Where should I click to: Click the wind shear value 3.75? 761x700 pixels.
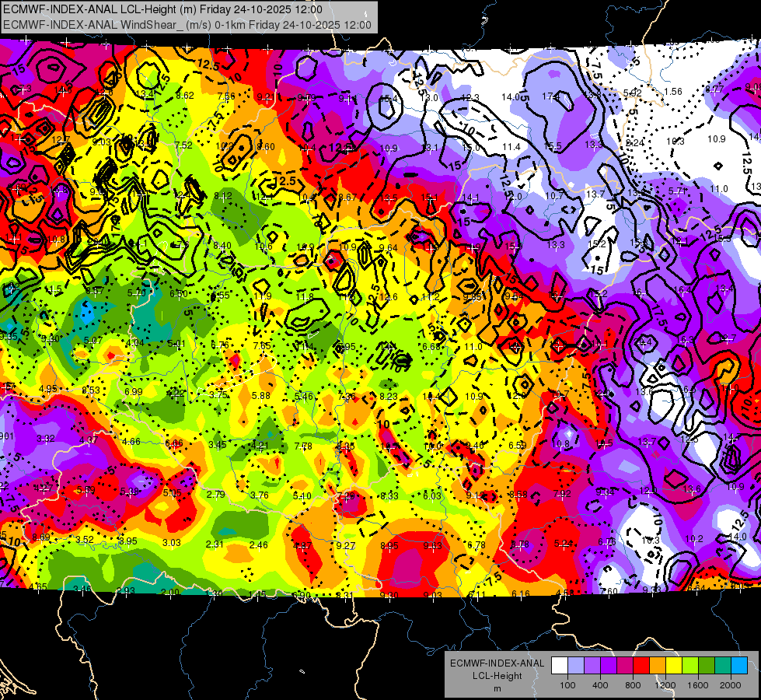coord(218,395)
